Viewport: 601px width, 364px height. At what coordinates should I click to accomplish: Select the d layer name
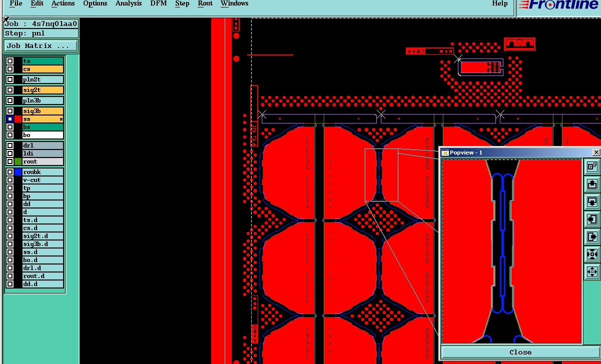[x=43, y=212]
